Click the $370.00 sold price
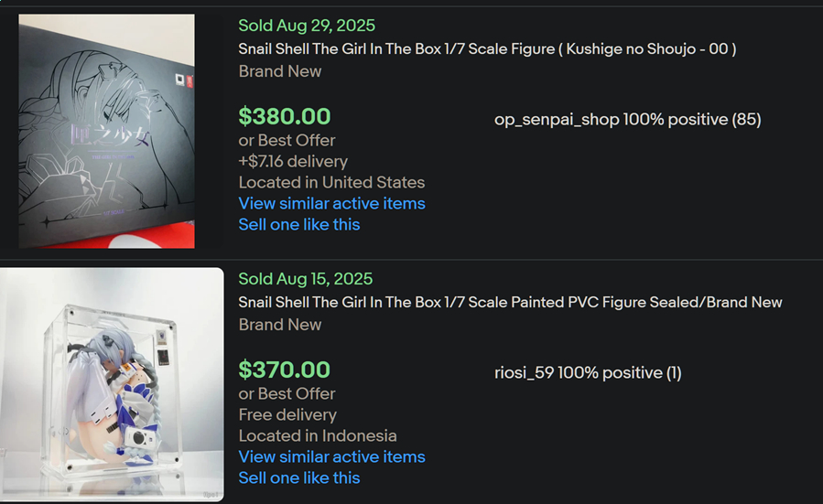The height and width of the screenshot is (504, 823). pyautogui.click(x=284, y=370)
